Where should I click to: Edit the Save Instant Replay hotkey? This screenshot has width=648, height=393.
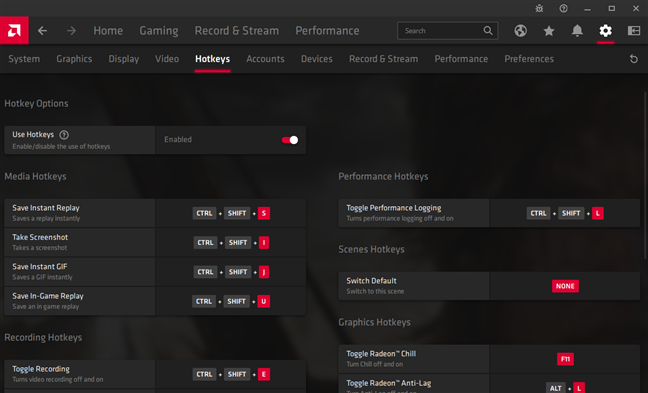(x=231, y=213)
